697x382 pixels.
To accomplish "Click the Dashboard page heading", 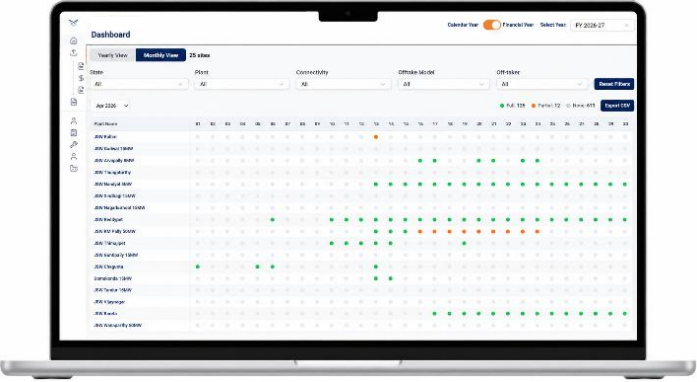I will click(111, 35).
